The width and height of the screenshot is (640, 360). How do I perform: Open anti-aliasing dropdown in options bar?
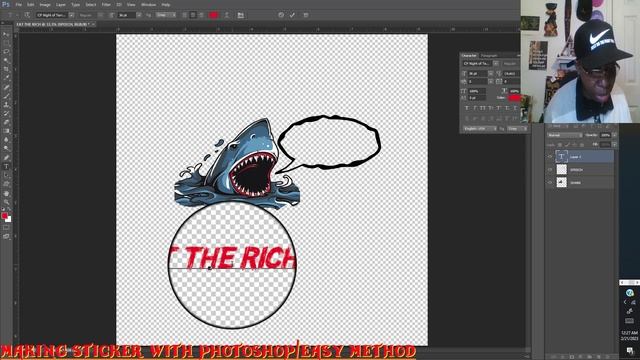pyautogui.click(x=166, y=15)
